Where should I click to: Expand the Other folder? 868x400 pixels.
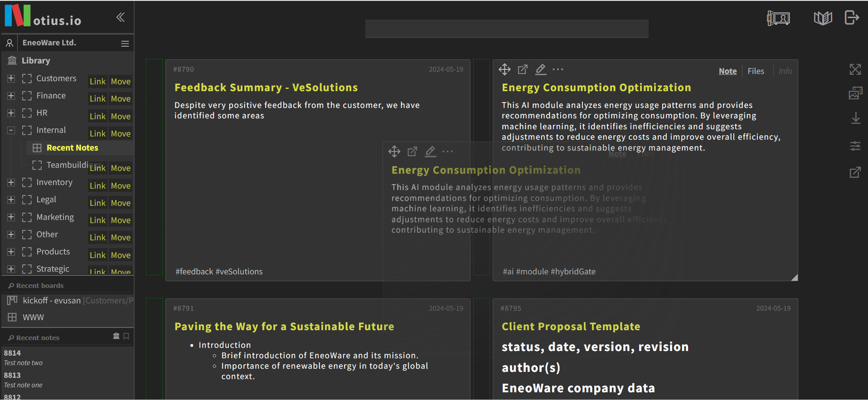click(11, 234)
